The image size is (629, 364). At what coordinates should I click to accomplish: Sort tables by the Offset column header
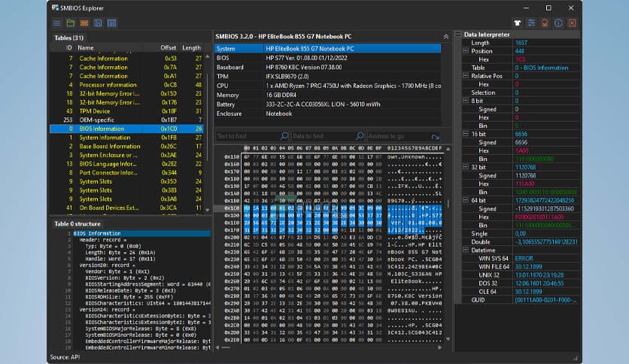point(168,47)
